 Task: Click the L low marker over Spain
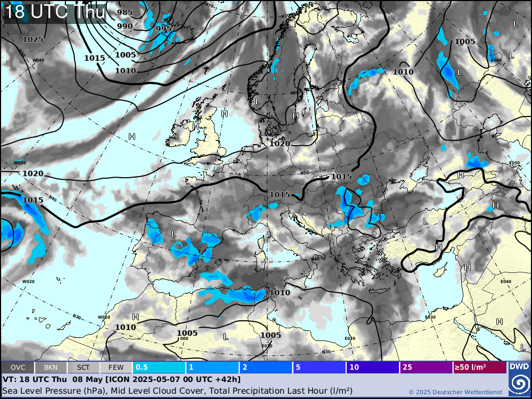[173, 234]
